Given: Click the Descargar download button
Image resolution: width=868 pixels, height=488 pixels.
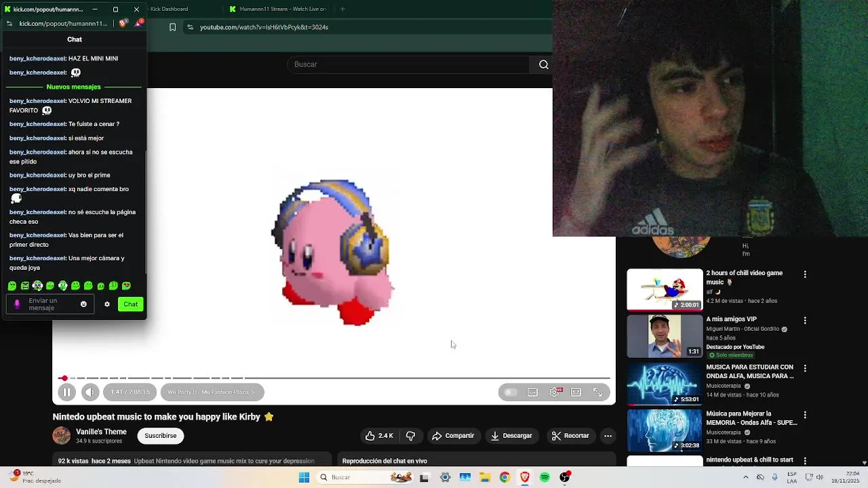Looking at the screenshot, I should pos(511,436).
